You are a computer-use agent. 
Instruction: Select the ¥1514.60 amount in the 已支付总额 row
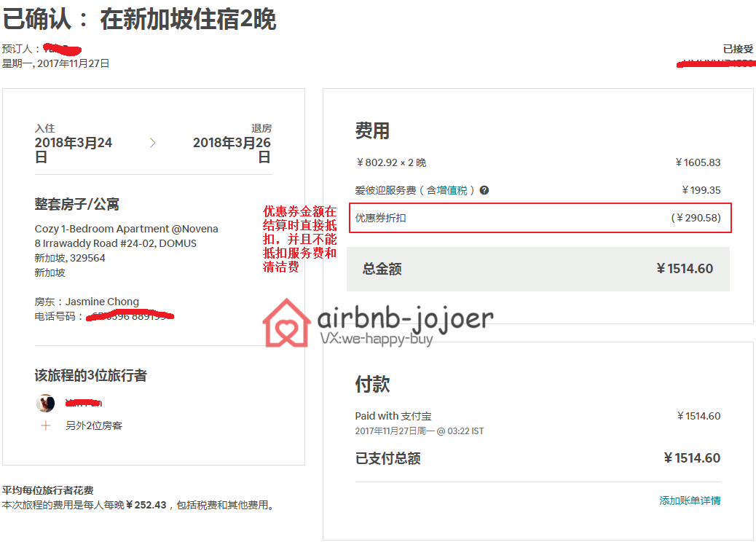692,458
